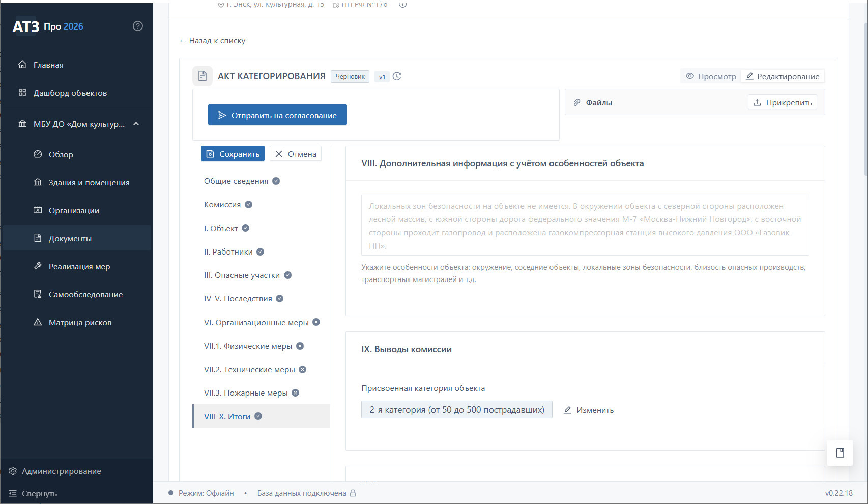The height and width of the screenshot is (504, 868).
Task: Click the Главная home icon
Action: 22,65
